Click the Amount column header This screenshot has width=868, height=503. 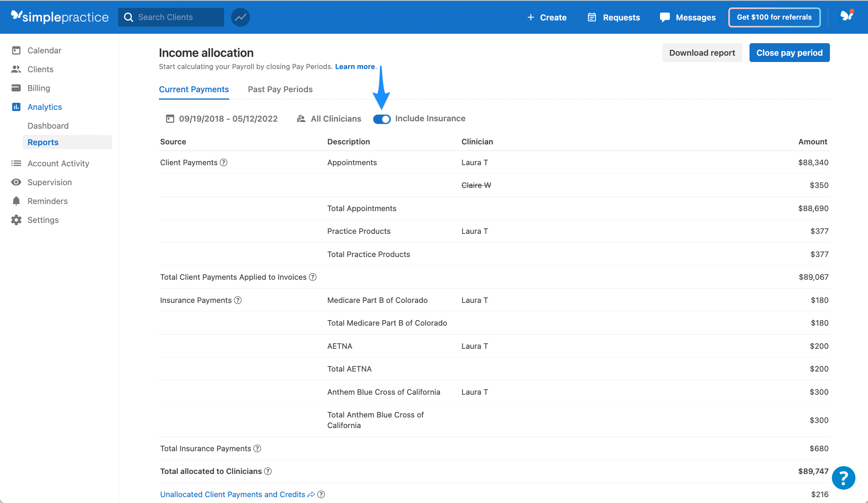[x=813, y=142]
